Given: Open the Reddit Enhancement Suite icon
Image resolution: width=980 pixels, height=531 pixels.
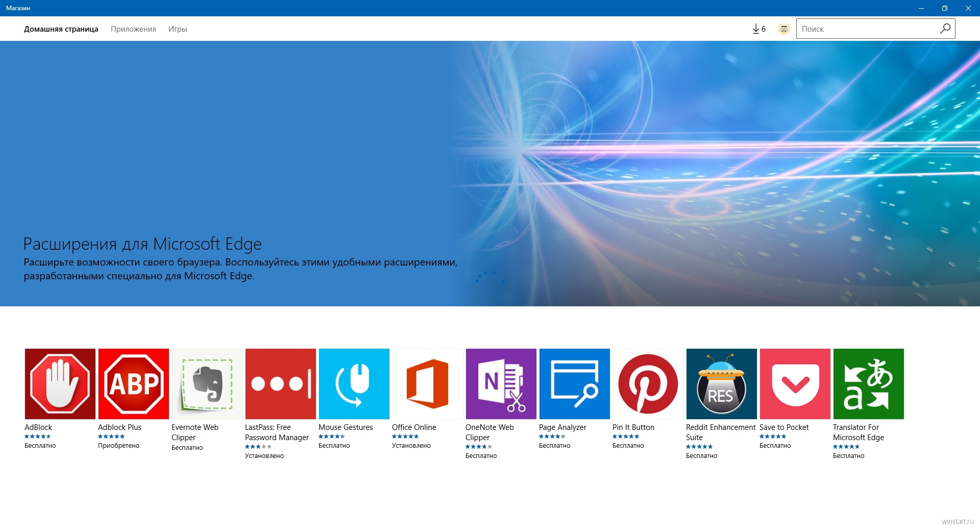Looking at the screenshot, I should click(721, 384).
